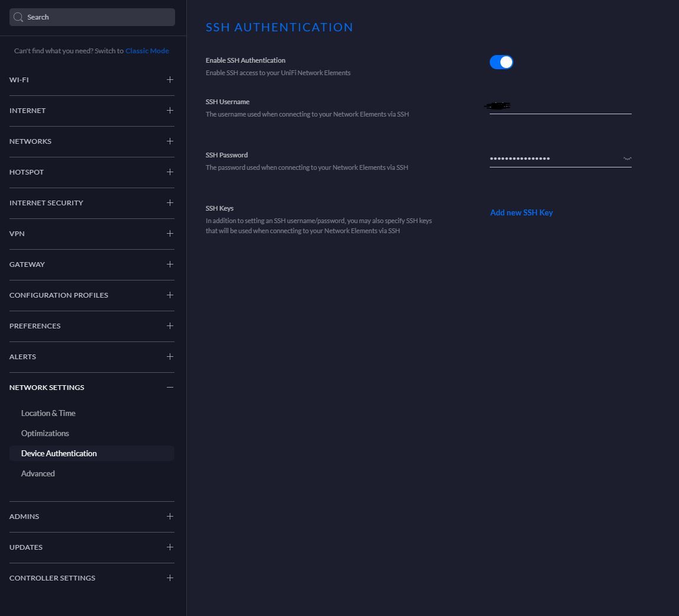The width and height of the screenshot is (679, 616).
Task: Expand the Admins section plus icon
Action: (x=170, y=517)
